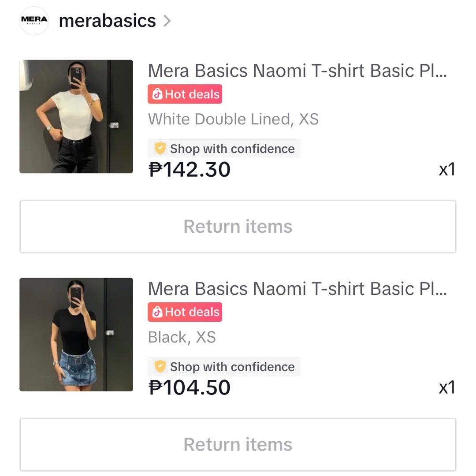The image size is (476, 476).
Task: Click the MERA Basics shop logo icon
Action: pyautogui.click(x=34, y=20)
